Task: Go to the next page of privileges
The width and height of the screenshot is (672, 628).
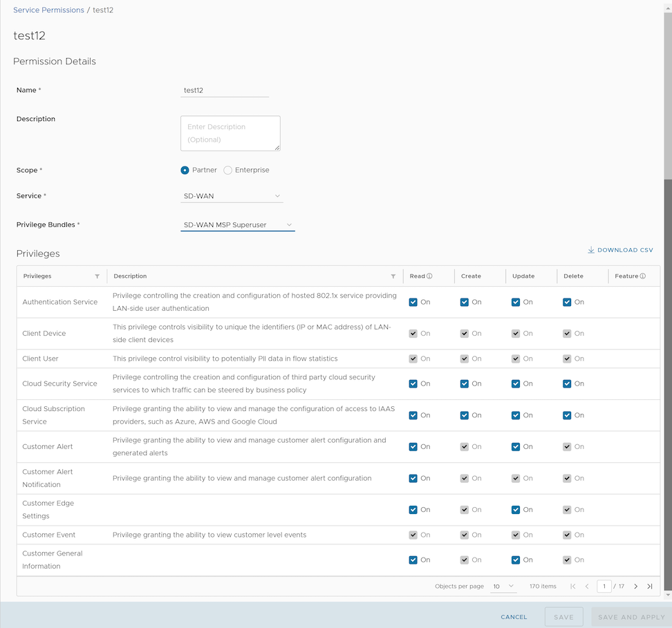Action: [x=636, y=587]
